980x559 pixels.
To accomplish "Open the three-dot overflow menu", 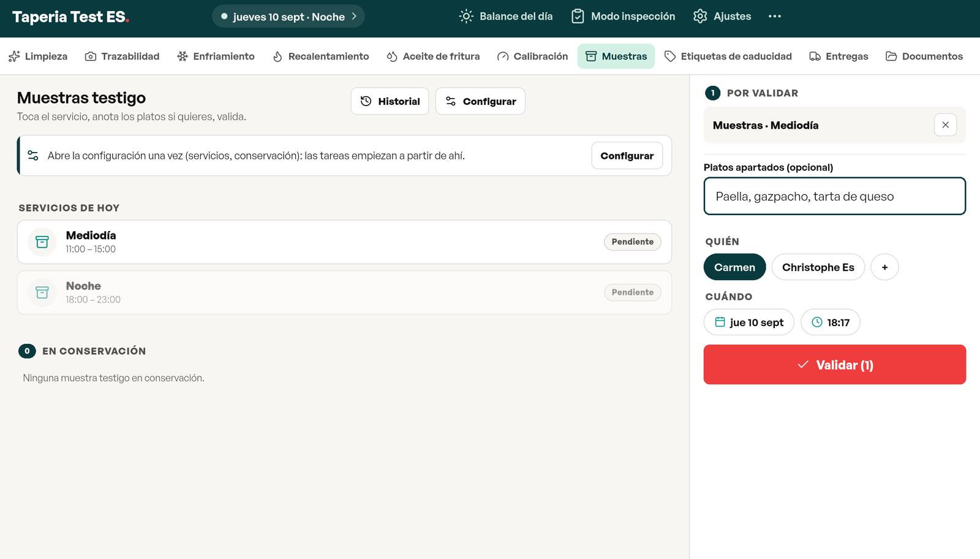I will pos(775,17).
